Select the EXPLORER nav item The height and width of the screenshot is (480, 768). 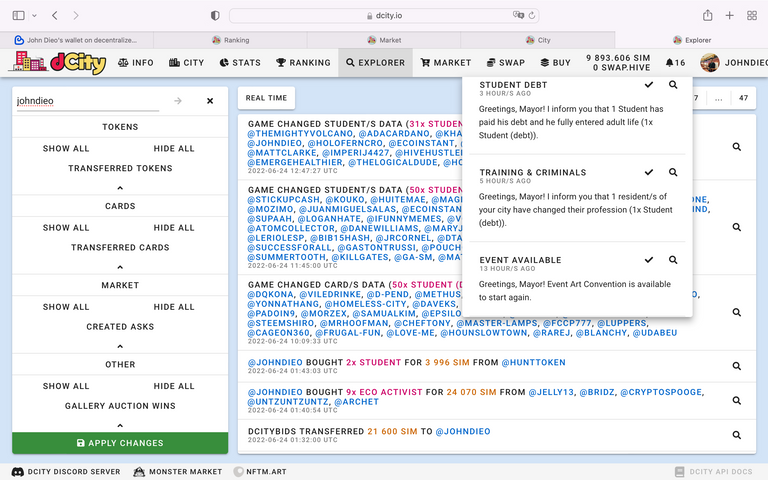tap(375, 63)
